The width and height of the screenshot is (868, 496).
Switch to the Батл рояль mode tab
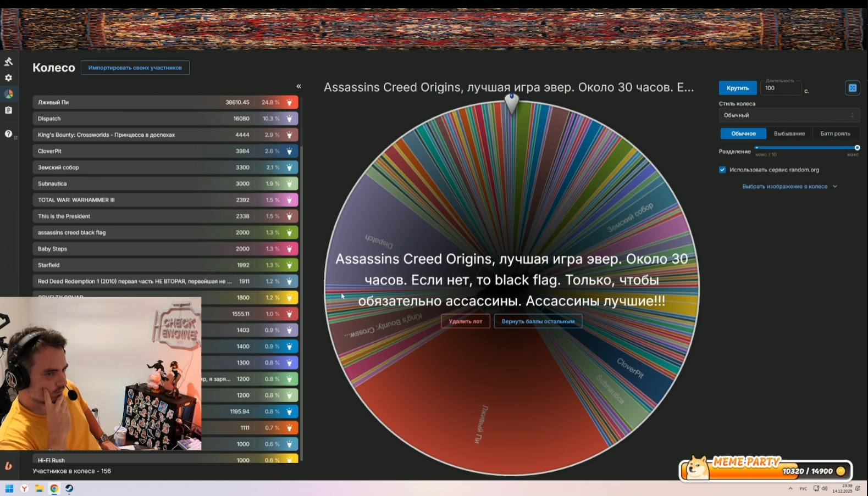(835, 133)
